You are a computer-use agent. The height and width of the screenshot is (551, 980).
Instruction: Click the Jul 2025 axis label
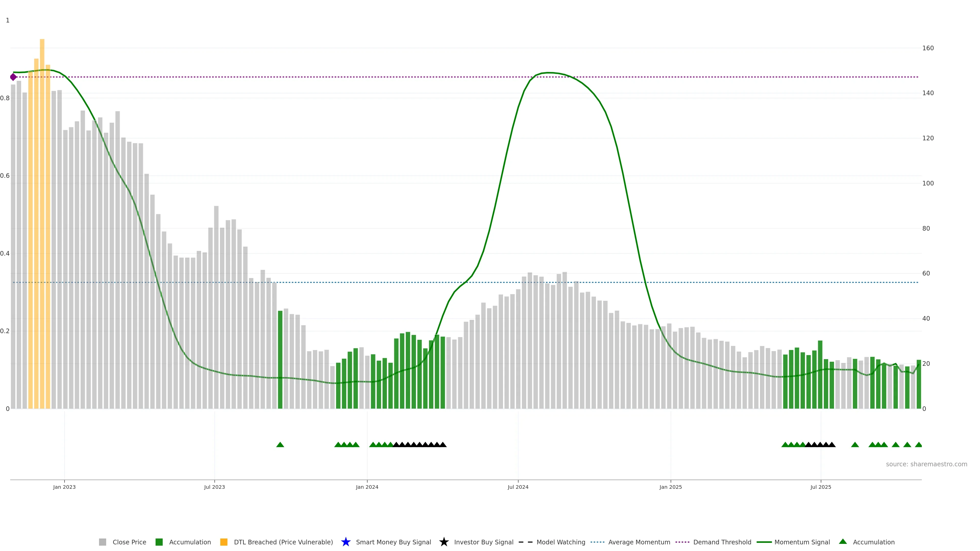click(820, 487)
